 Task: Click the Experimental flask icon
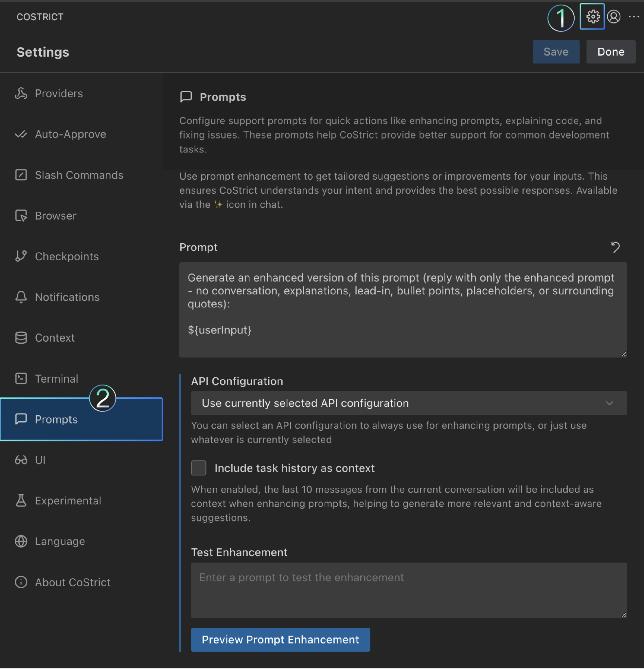pyautogui.click(x=21, y=500)
